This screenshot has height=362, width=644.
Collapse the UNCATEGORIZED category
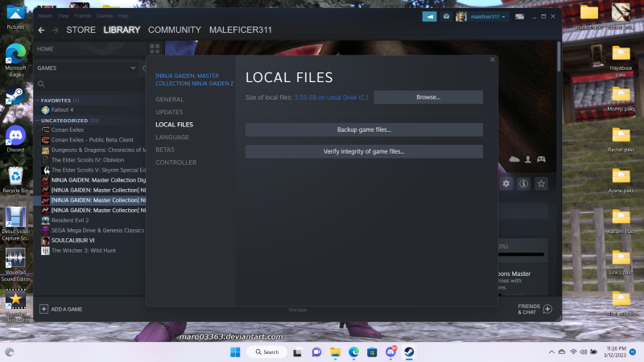[37, 121]
